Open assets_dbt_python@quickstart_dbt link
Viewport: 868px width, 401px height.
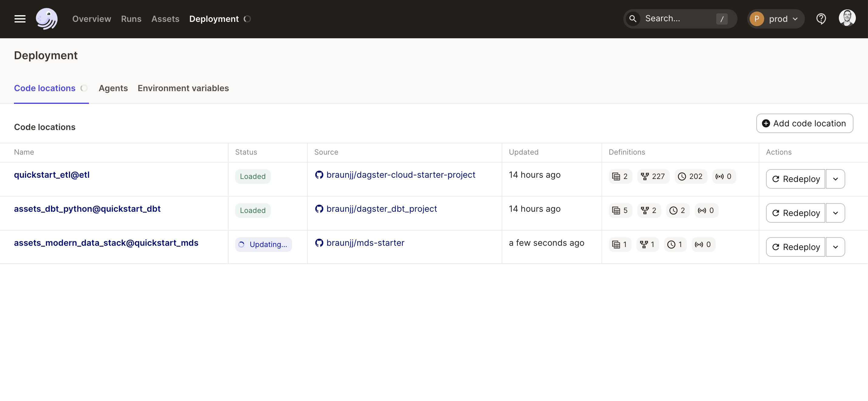[x=87, y=209]
